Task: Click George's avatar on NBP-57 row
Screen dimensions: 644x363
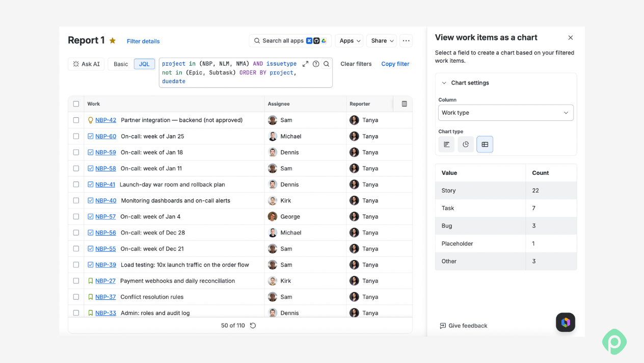Action: (273, 217)
